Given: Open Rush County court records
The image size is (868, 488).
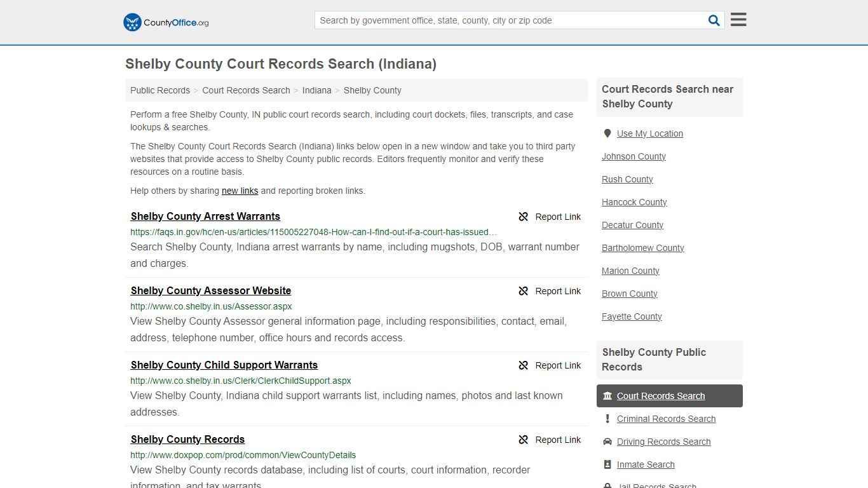Looking at the screenshot, I should click(x=627, y=179).
